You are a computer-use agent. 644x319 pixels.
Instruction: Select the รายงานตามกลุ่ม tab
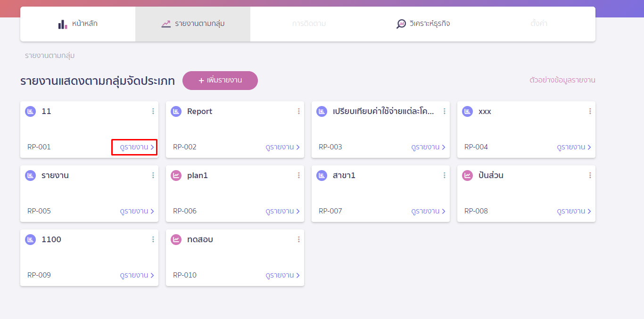(x=192, y=24)
